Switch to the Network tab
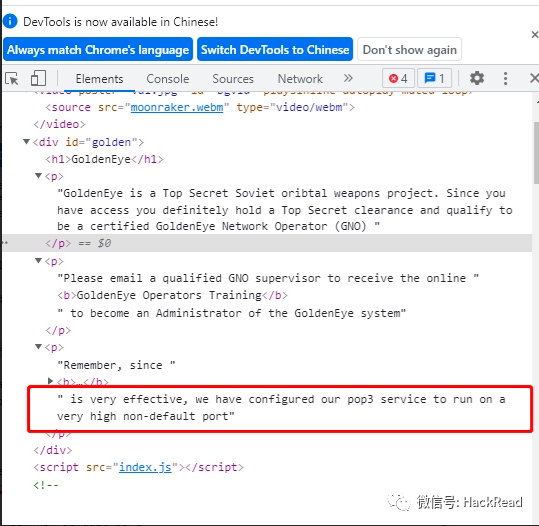This screenshot has height=526, width=539. pos(300,79)
